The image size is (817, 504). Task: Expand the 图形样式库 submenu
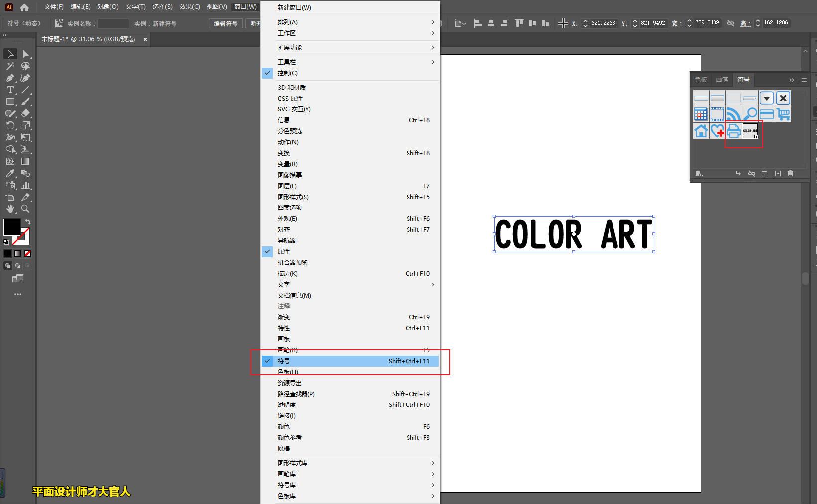[350, 463]
